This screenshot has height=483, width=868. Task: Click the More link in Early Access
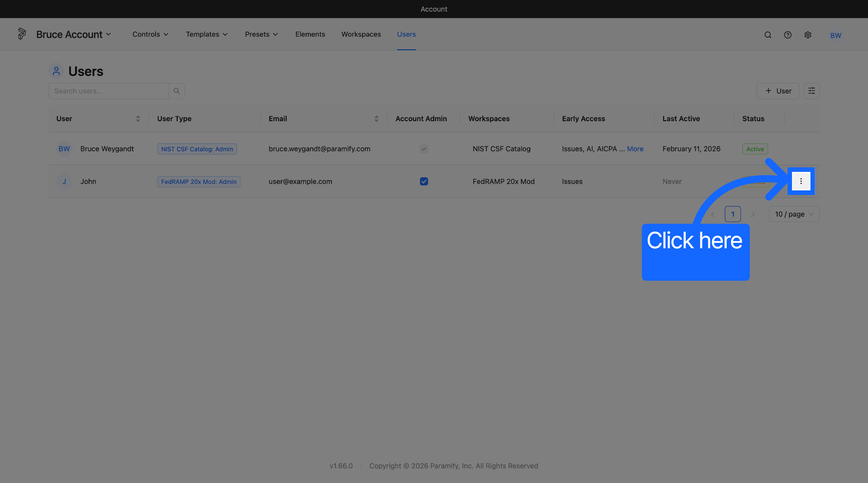tap(635, 149)
